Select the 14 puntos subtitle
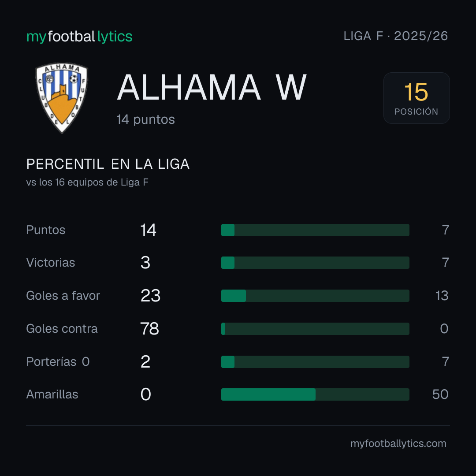The height and width of the screenshot is (476, 476). [x=146, y=119]
